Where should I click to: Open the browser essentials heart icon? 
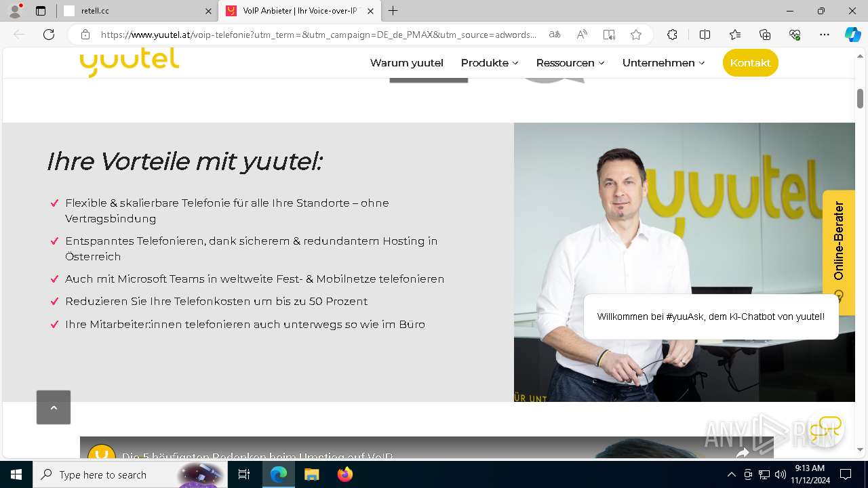tap(795, 35)
